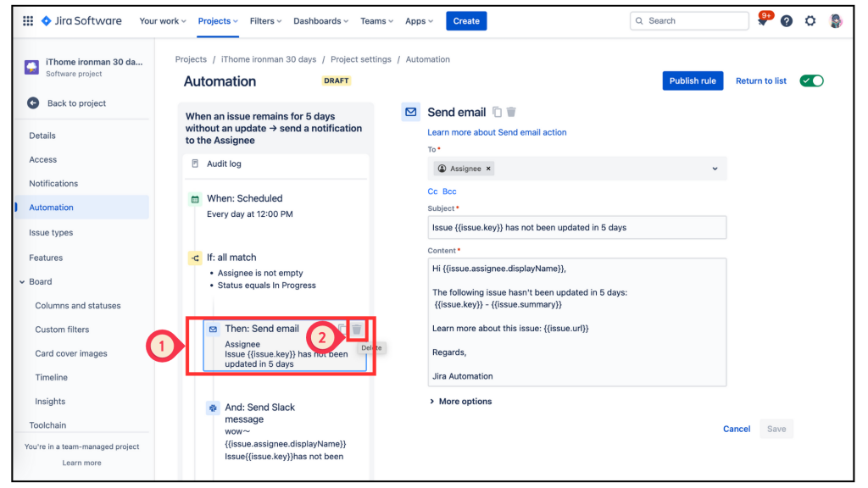Image resolution: width=868 pixels, height=488 pixels.
Task: Click Return to list link
Action: 760,80
